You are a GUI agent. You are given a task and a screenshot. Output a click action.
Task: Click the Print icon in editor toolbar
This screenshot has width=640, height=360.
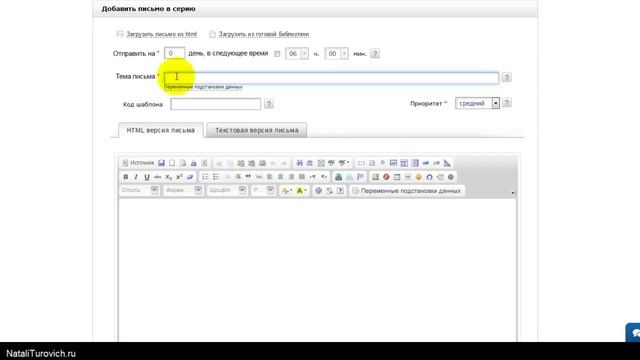click(x=193, y=163)
